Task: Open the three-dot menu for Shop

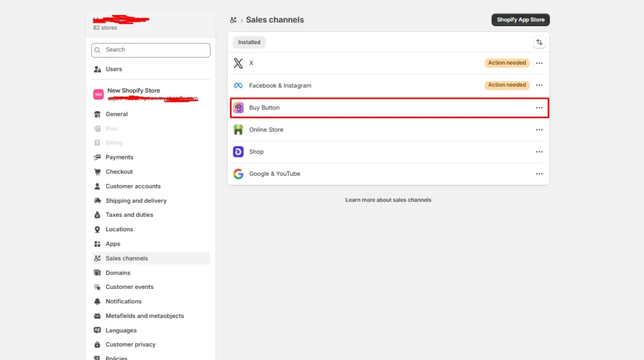Action: pyautogui.click(x=539, y=152)
